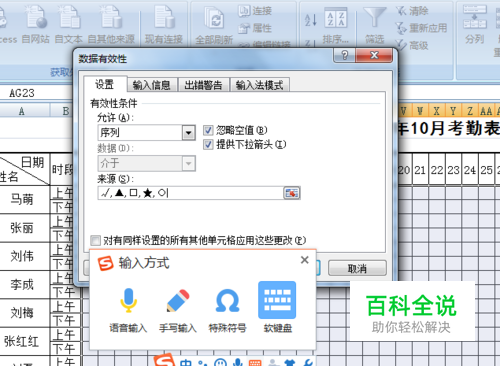500x366 pixels.
Task: Click the Sogou logo on the IME bar
Action: pyautogui.click(x=165, y=361)
